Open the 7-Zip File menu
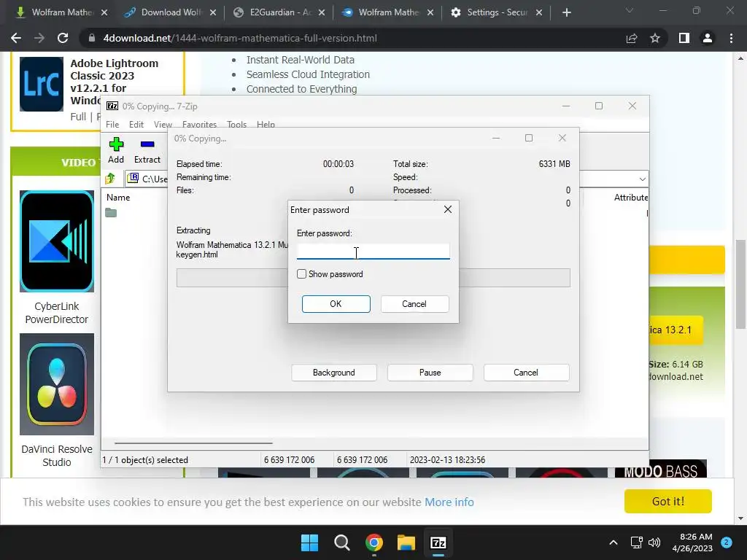The width and height of the screenshot is (747, 560). [x=112, y=124]
